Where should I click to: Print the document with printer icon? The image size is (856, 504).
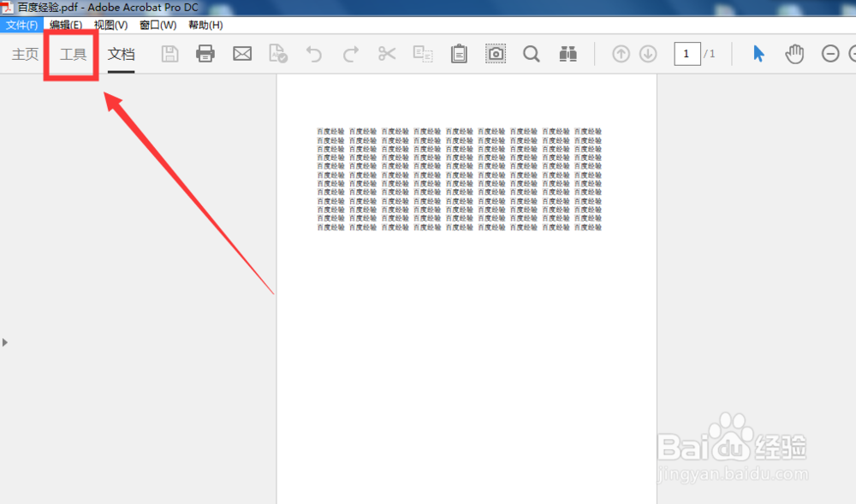tap(205, 53)
